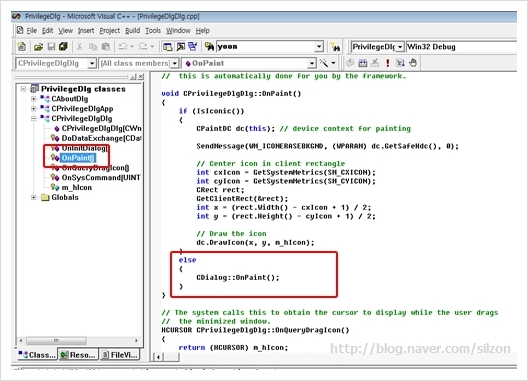Open the PrivilegeDlg active project dropdown
This screenshot has width=528, height=381.
click(400, 47)
